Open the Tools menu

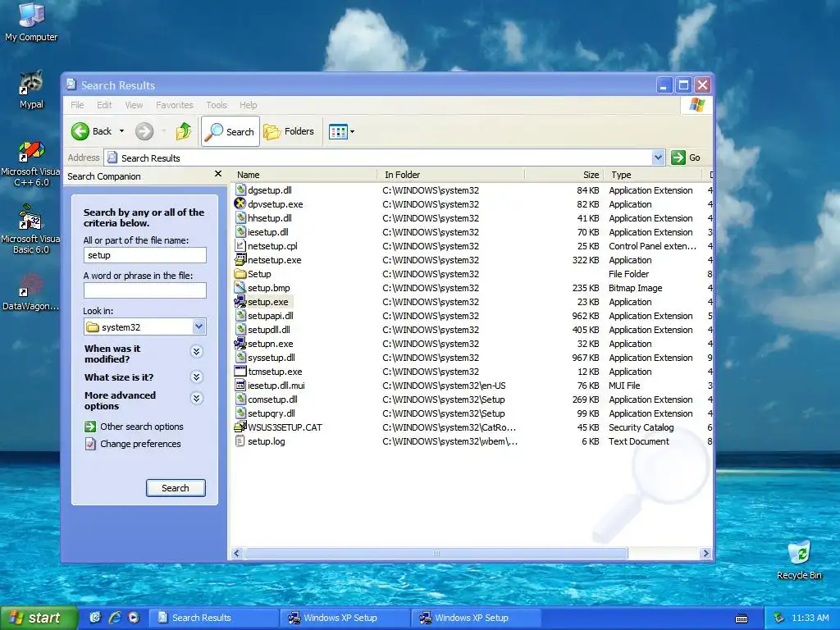click(x=217, y=105)
